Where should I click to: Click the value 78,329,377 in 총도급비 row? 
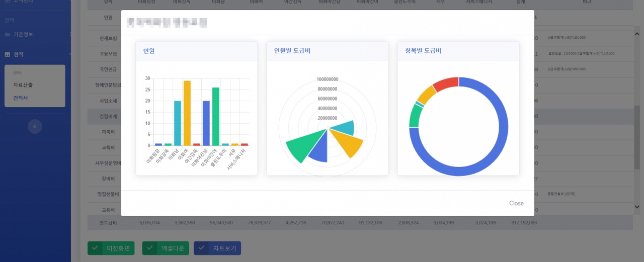click(x=260, y=222)
